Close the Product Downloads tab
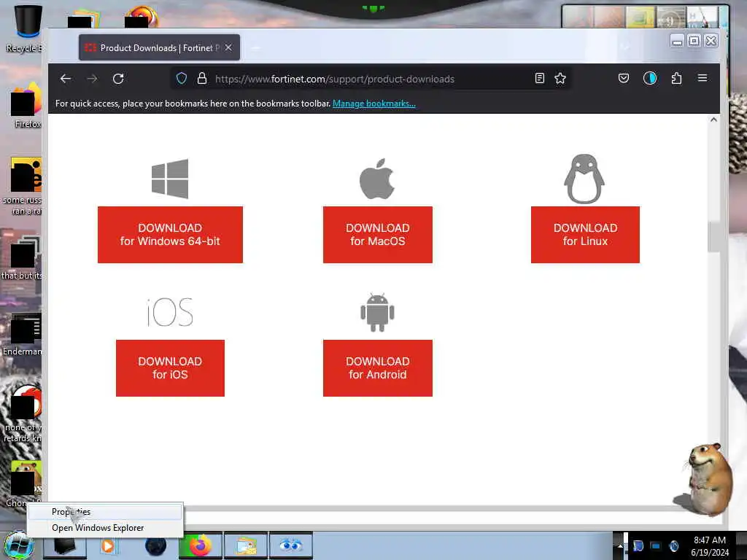 [228, 47]
